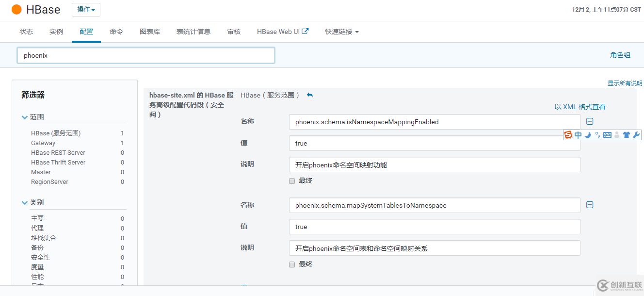Tick 最终 checkbox under isNamespaceMappingEnabled property

pos(292,181)
